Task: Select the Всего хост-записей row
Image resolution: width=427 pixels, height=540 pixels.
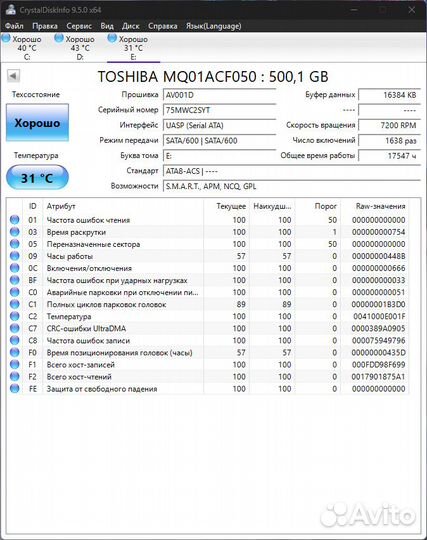Action: (208, 364)
